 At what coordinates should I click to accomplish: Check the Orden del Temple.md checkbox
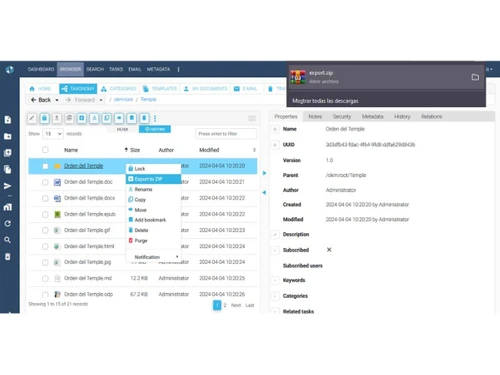click(x=45, y=278)
